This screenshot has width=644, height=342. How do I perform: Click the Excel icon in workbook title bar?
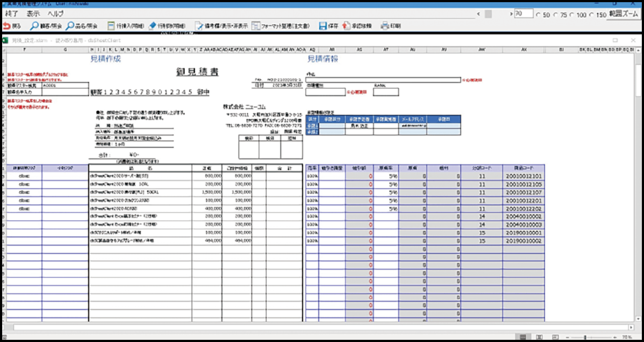5,40
